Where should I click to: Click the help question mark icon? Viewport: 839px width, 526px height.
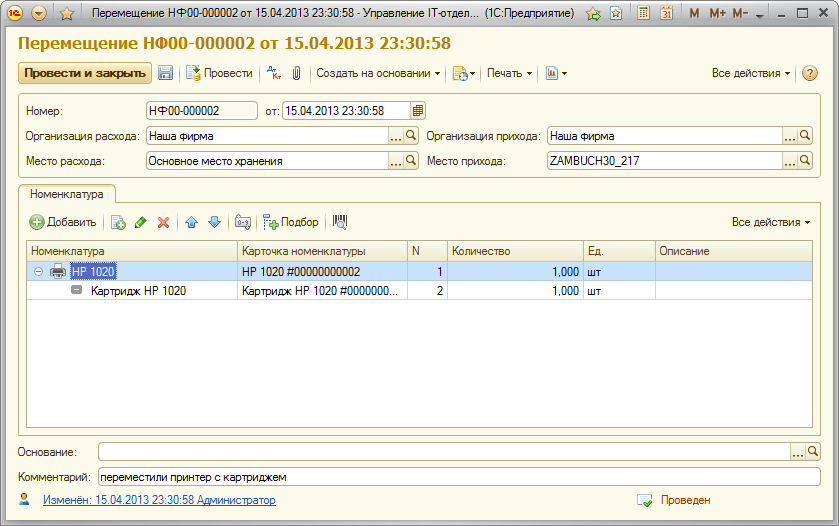[810, 73]
